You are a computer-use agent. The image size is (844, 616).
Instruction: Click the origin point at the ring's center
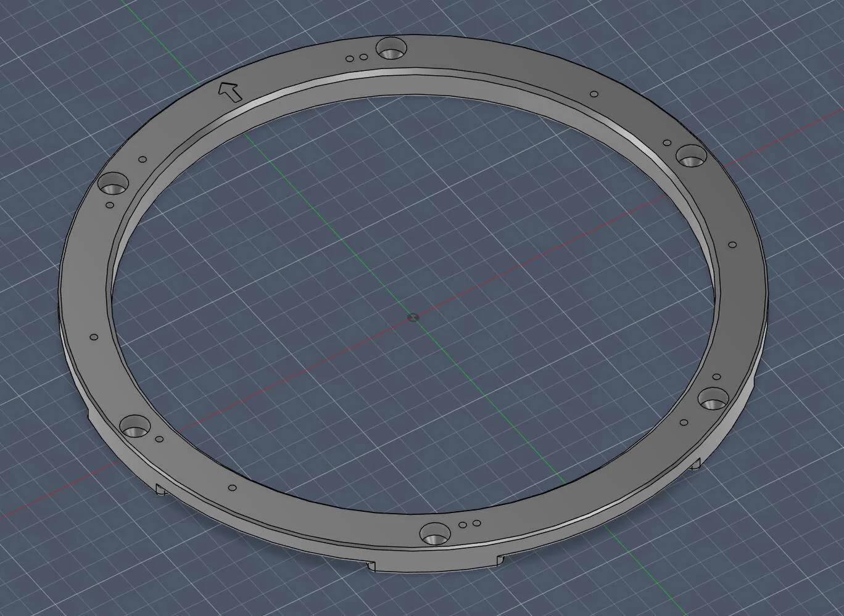pyautogui.click(x=413, y=318)
